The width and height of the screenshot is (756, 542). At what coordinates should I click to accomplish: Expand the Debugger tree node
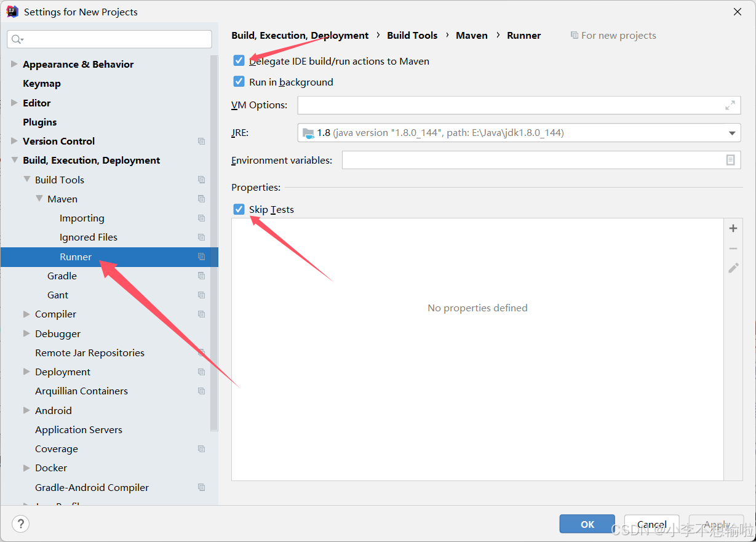pyautogui.click(x=26, y=333)
